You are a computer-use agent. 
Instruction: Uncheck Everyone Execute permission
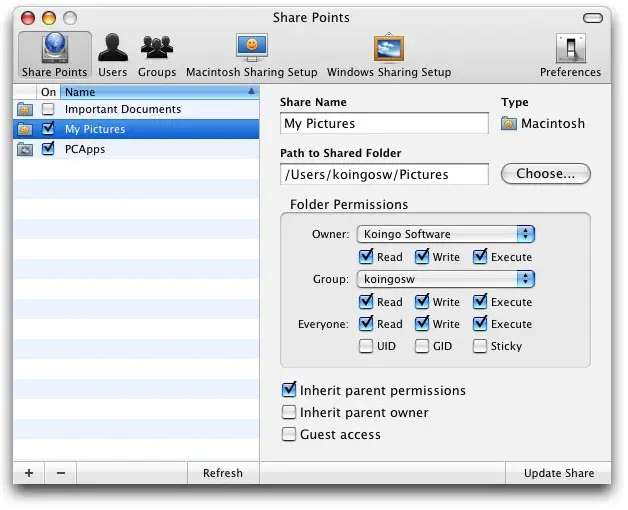480,323
